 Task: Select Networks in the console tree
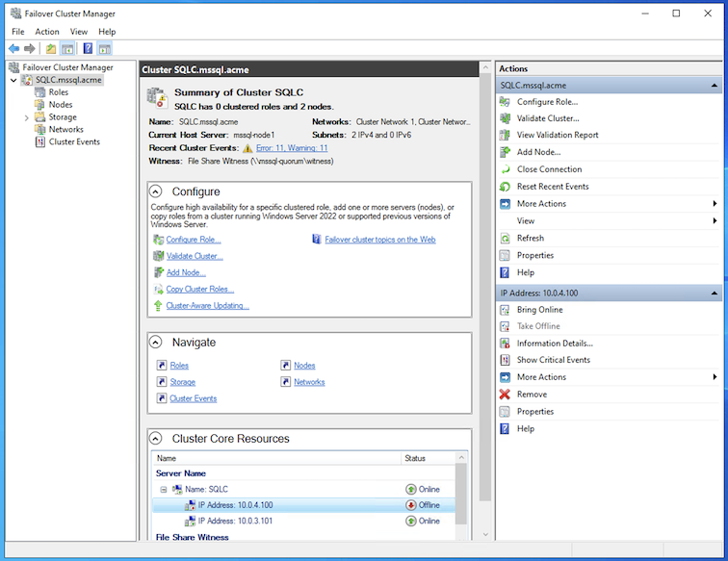[x=65, y=130]
